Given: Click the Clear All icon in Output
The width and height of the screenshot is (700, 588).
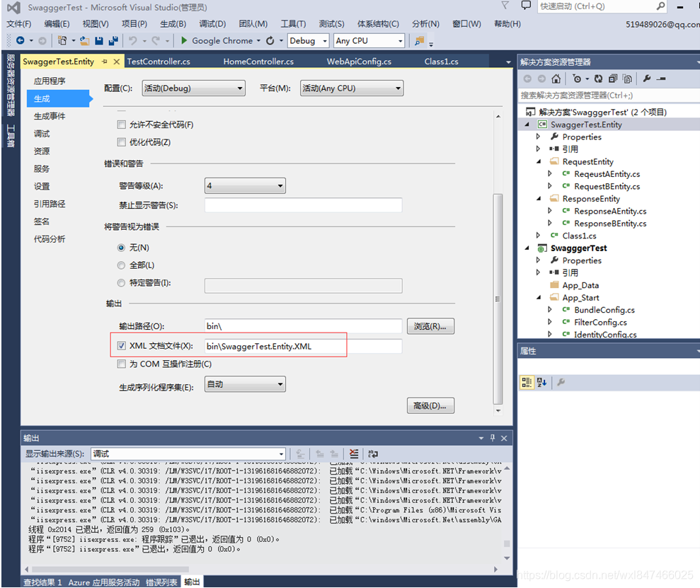Looking at the screenshot, I should point(354,454).
